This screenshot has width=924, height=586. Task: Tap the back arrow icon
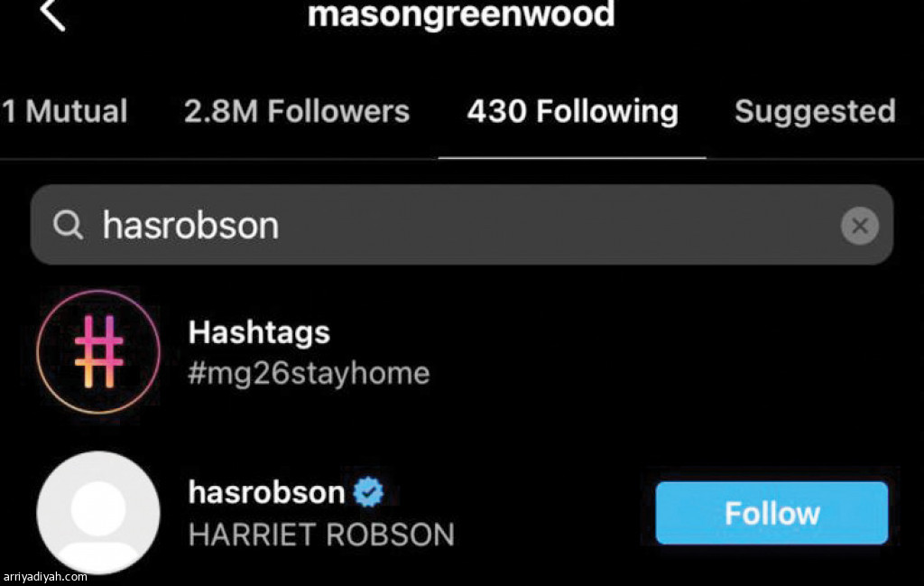(52, 14)
